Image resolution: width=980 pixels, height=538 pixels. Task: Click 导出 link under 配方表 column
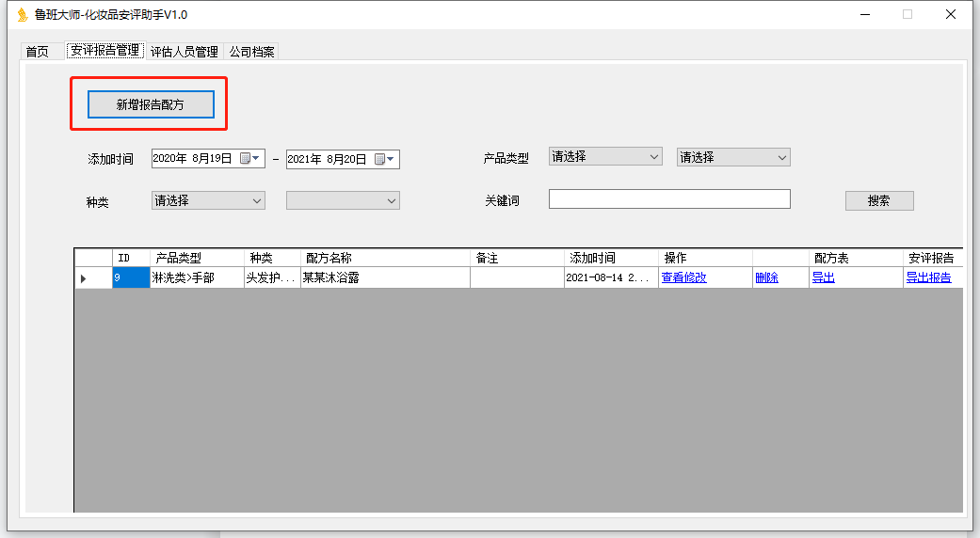(823, 277)
